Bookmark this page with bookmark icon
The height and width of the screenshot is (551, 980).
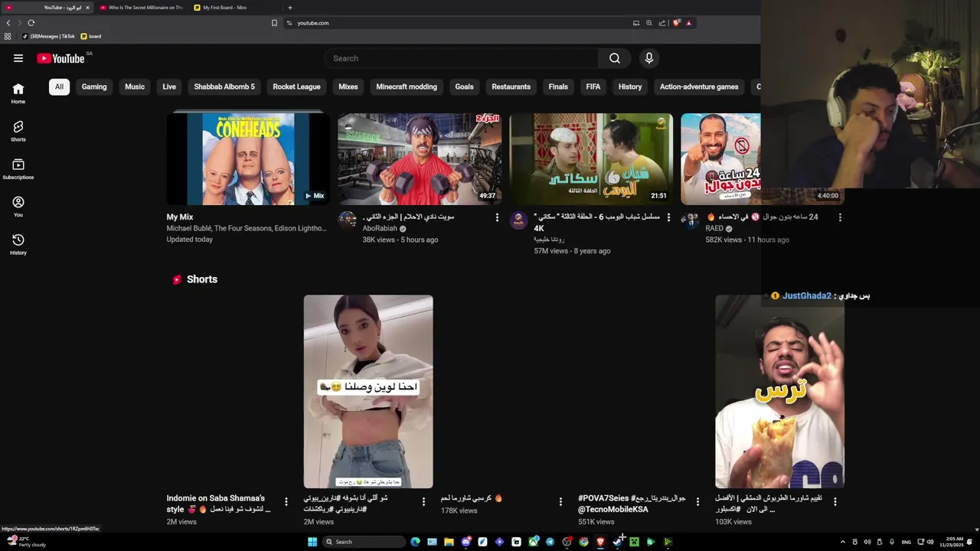coord(274,23)
